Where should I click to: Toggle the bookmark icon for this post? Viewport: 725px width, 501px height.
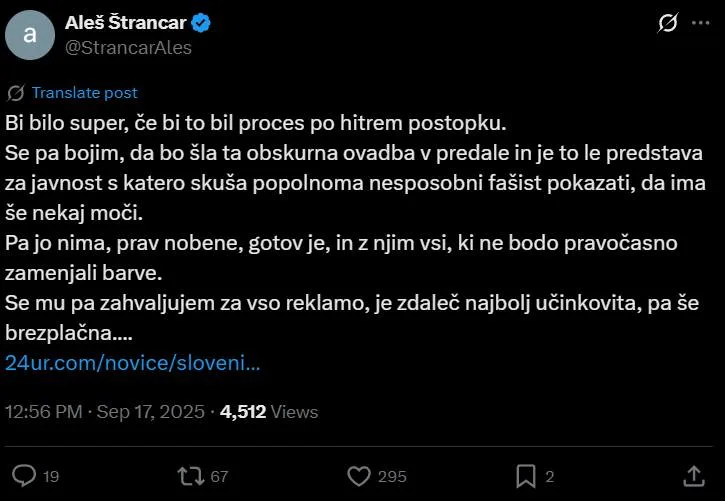526,475
